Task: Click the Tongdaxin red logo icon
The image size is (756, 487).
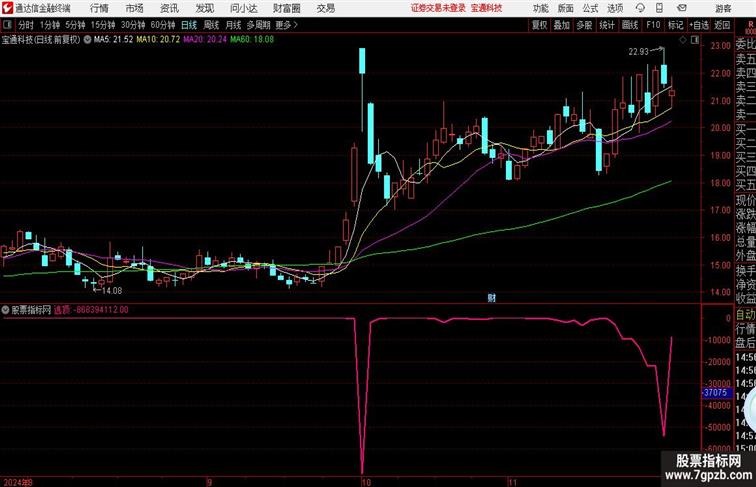Action: 7,8
